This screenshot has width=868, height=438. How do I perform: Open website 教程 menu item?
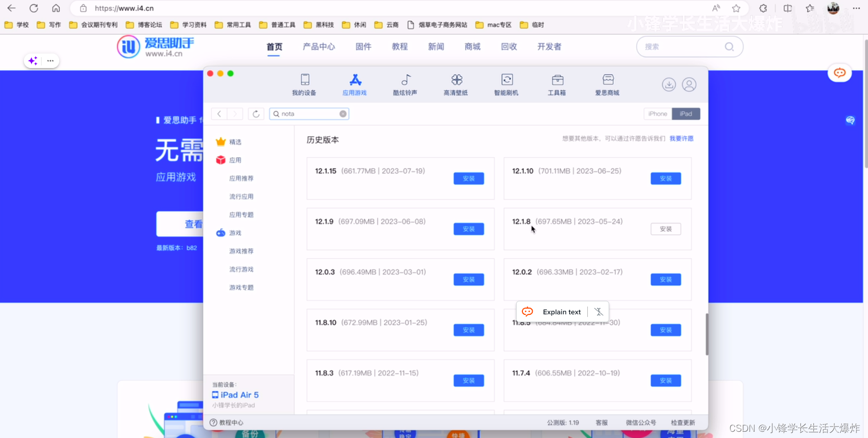(x=400, y=47)
